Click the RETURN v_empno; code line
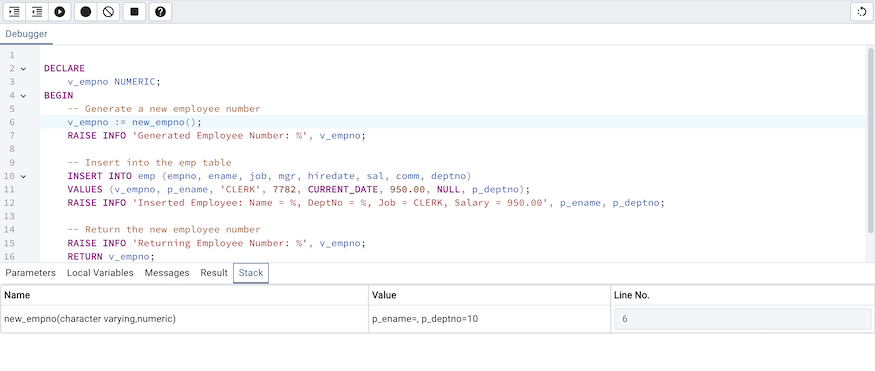The height and width of the screenshot is (371, 875). (x=111, y=257)
